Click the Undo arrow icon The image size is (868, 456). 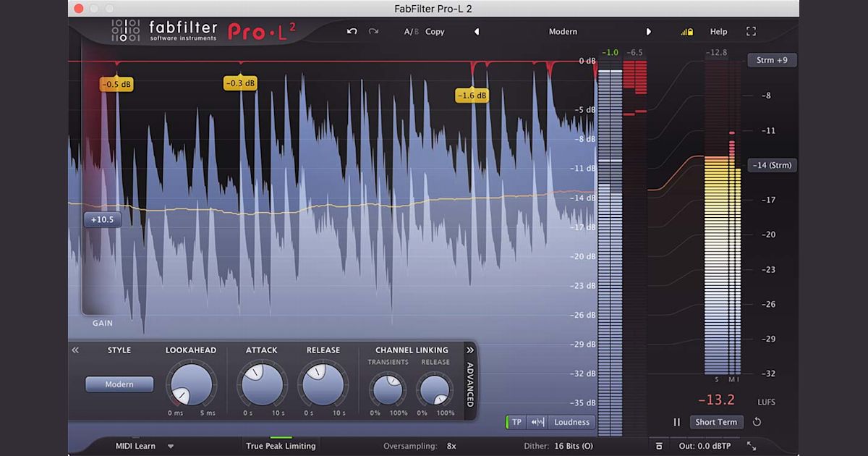click(x=352, y=31)
